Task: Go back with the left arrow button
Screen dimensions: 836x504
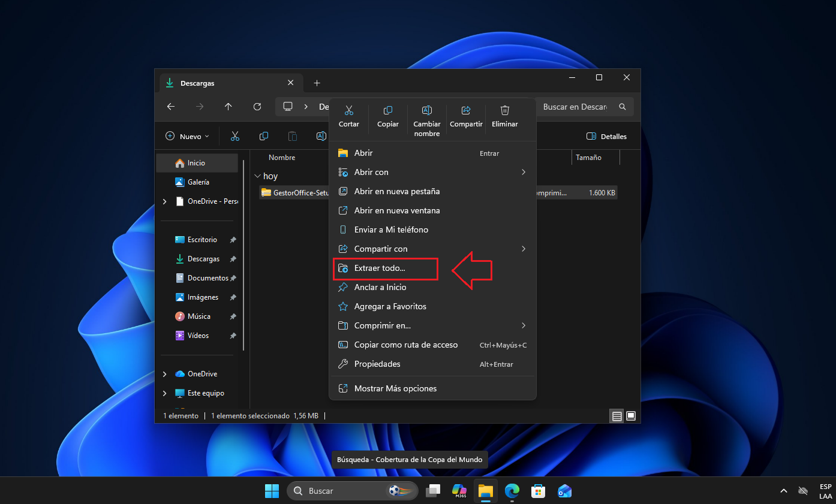Action: pos(171,107)
